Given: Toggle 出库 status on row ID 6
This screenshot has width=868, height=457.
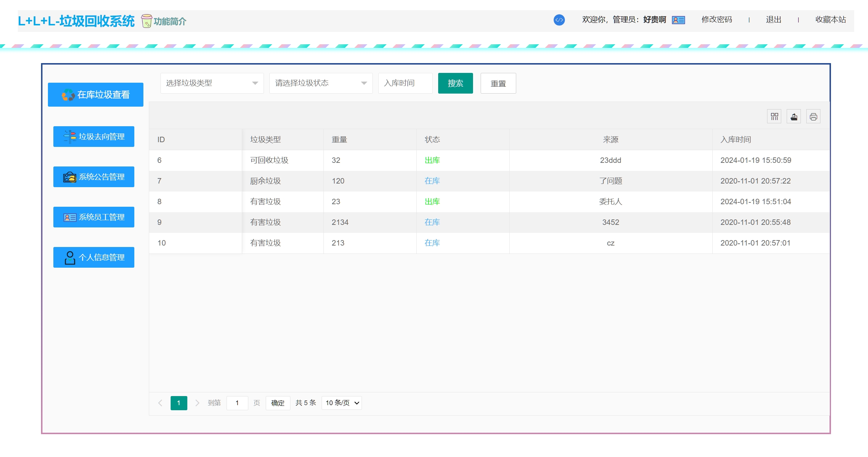Looking at the screenshot, I should (x=432, y=160).
